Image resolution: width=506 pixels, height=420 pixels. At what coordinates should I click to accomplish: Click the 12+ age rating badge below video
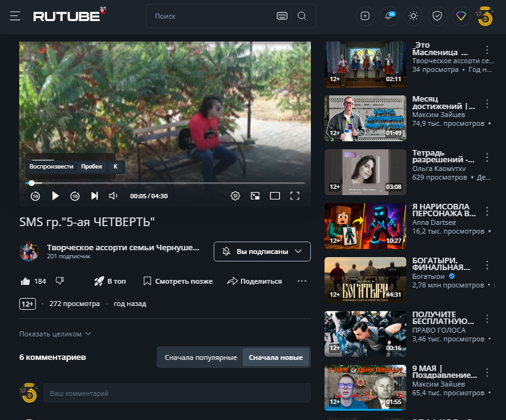[x=27, y=304]
